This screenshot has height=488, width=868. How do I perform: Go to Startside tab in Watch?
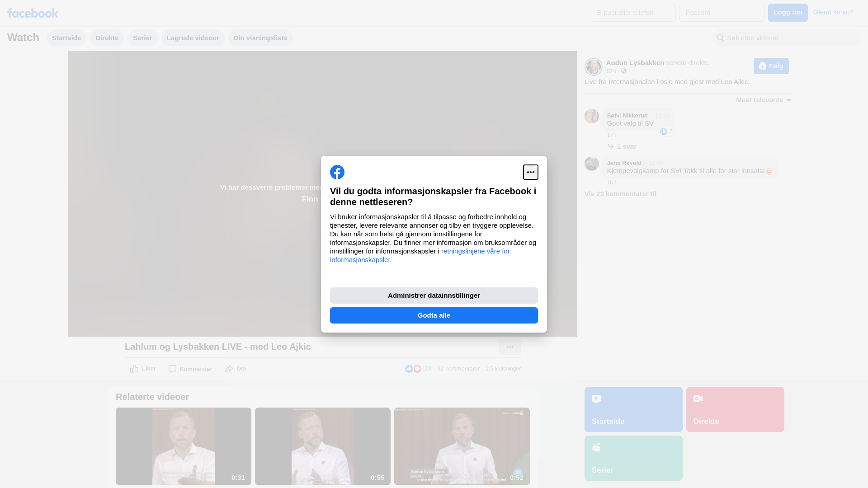coord(66,38)
